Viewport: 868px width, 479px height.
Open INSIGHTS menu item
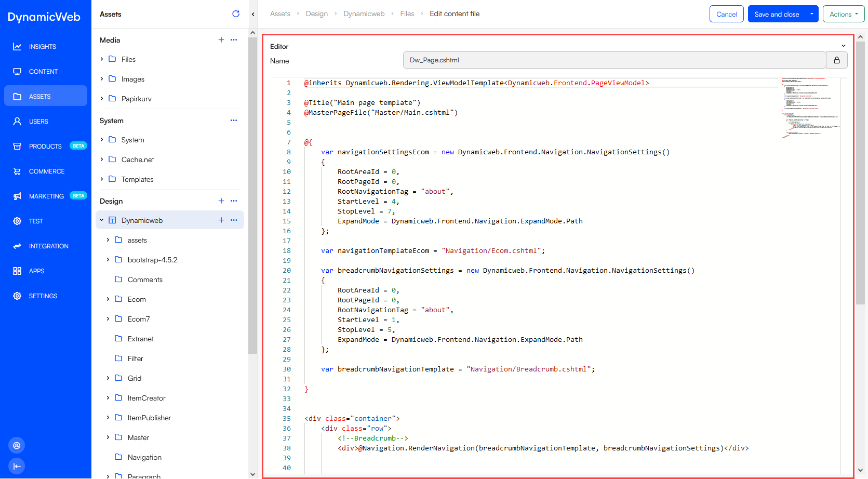(43, 47)
